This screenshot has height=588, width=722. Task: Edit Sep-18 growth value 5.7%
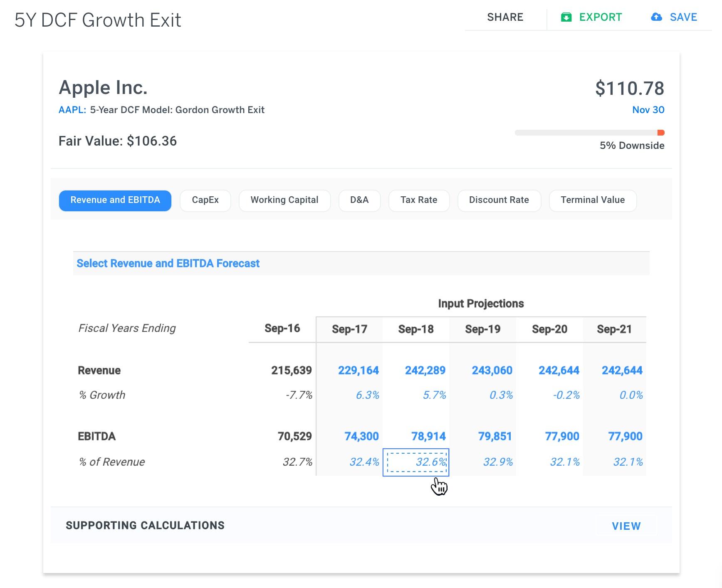pos(435,395)
